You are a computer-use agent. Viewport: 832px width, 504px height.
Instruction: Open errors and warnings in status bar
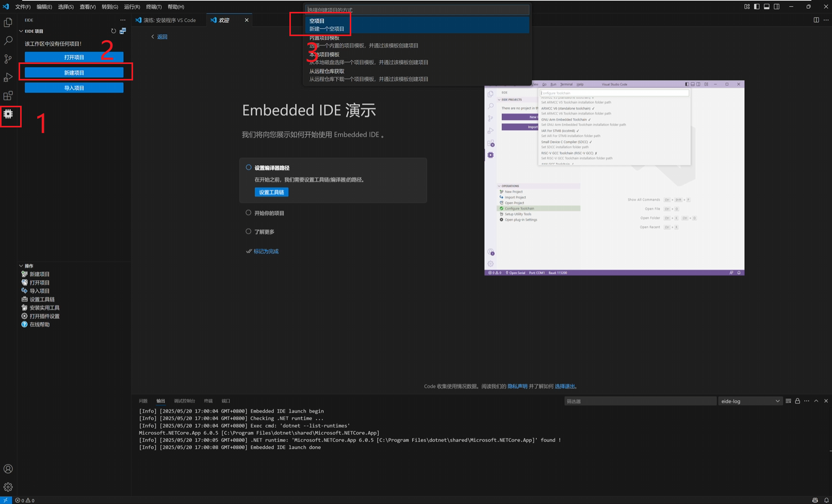pos(25,500)
